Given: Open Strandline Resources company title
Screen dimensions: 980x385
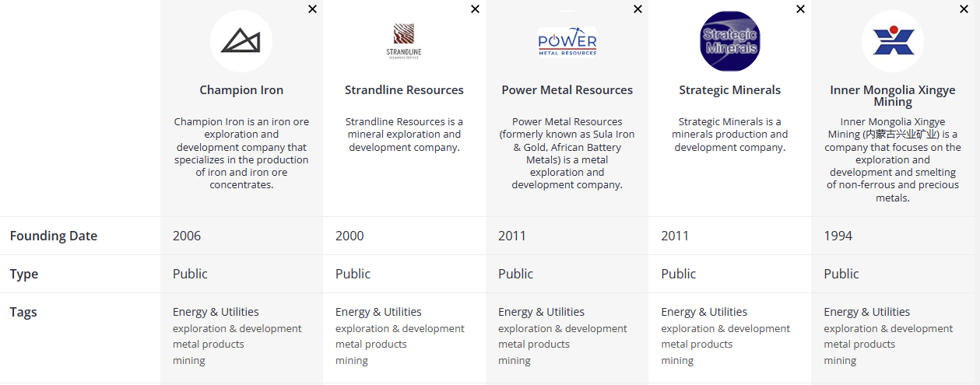Looking at the screenshot, I should pos(404,90).
